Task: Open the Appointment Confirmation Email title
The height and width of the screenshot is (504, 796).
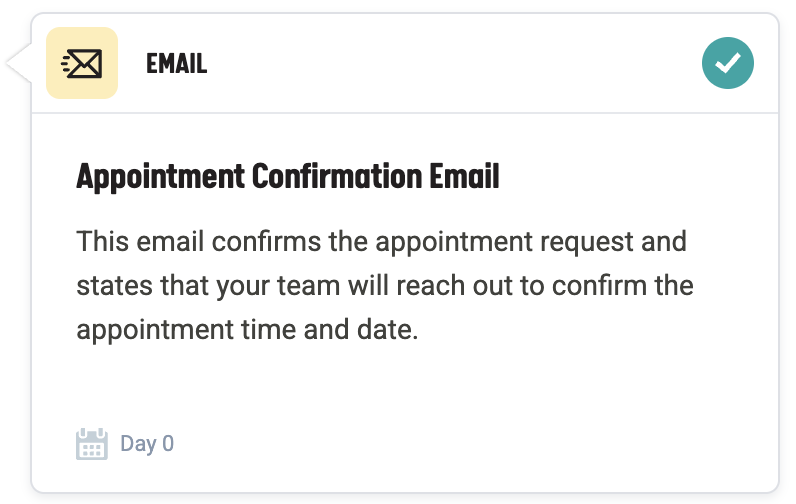Action: (x=288, y=178)
